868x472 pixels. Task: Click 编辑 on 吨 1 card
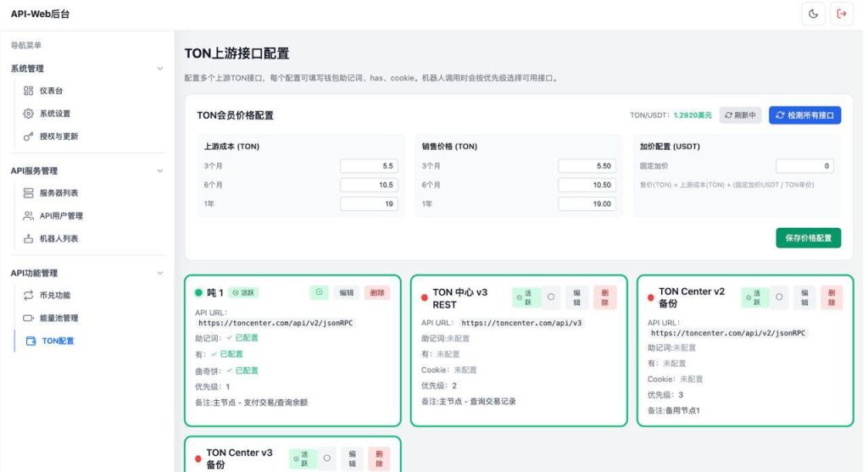[x=347, y=292]
